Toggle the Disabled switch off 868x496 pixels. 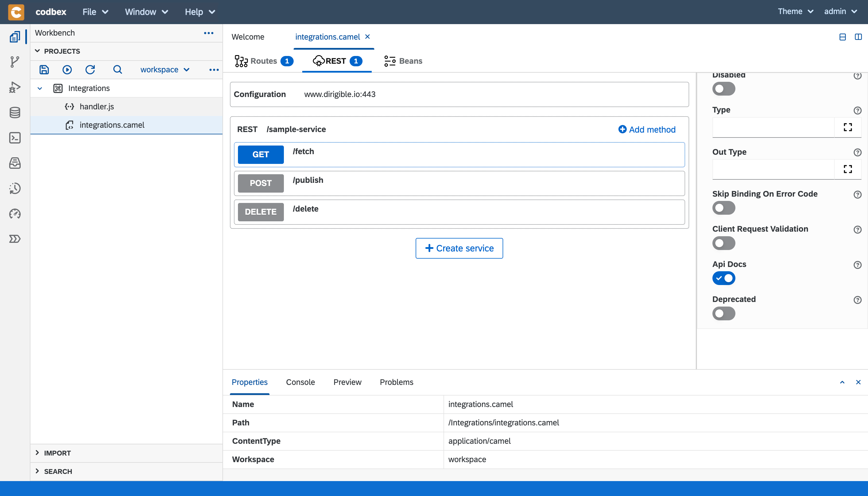click(x=724, y=88)
